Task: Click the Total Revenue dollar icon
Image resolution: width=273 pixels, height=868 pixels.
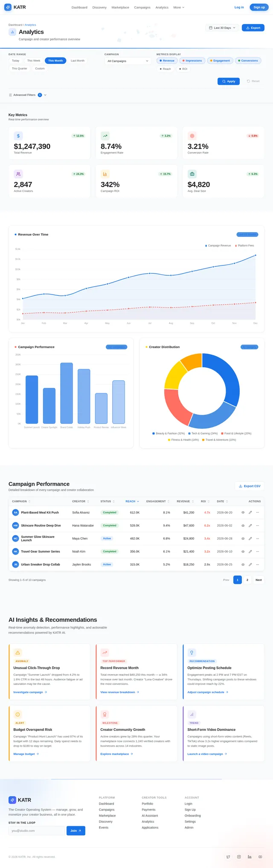Action: coord(18,136)
